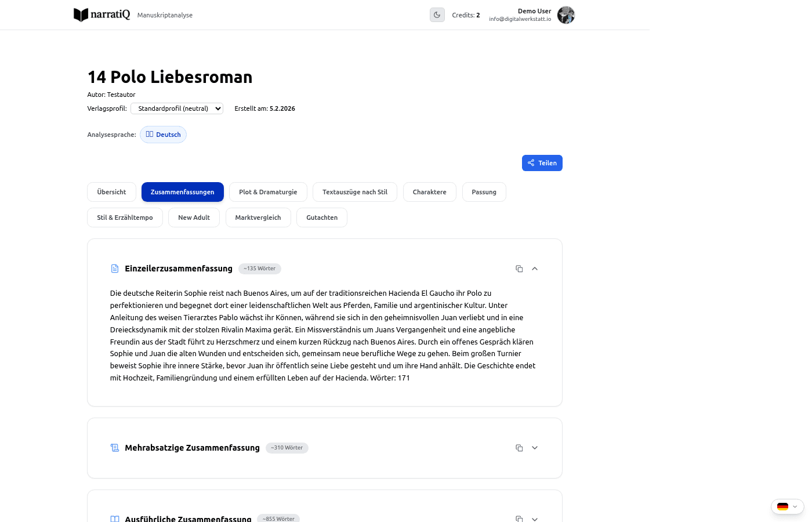Click the document icon beside Einzeilerzusammenfassung

[114, 269]
